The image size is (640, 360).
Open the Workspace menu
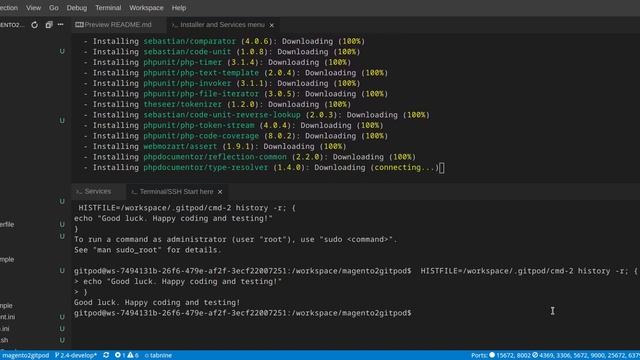coord(146,8)
